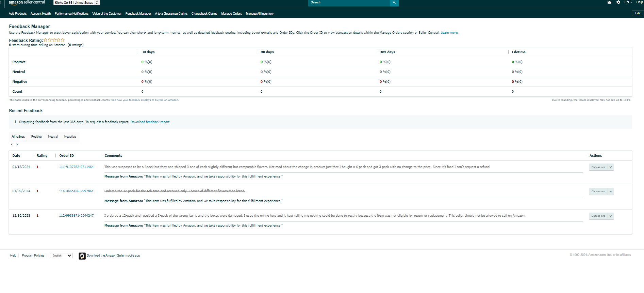Open Chargeback Claims menu item
This screenshot has width=644, height=293.
click(204, 14)
